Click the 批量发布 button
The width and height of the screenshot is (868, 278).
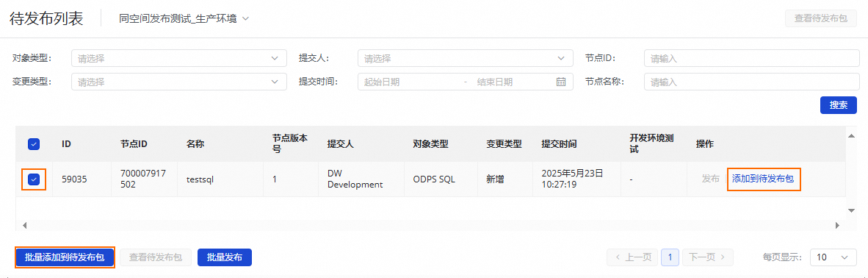point(225,257)
